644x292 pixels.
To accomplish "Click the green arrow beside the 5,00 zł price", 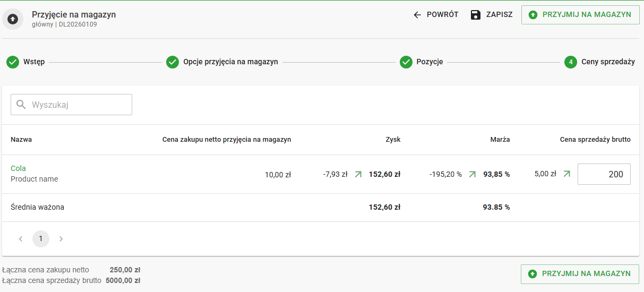I will click(566, 174).
